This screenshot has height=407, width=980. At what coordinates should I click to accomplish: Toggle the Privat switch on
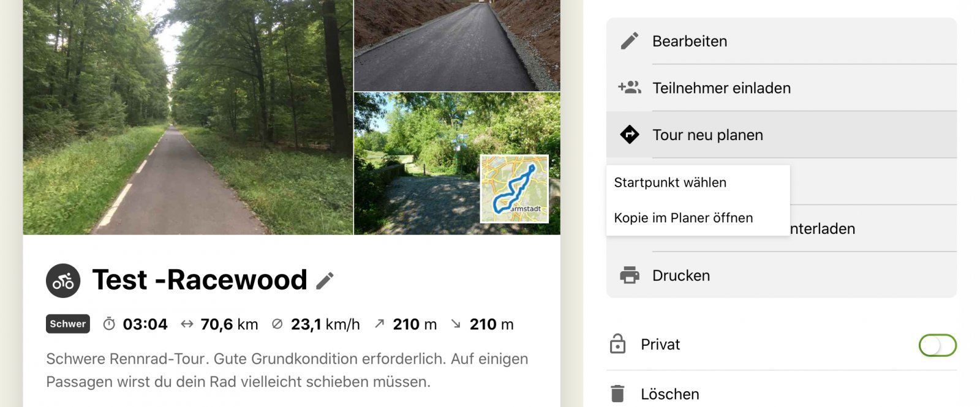[x=937, y=345]
